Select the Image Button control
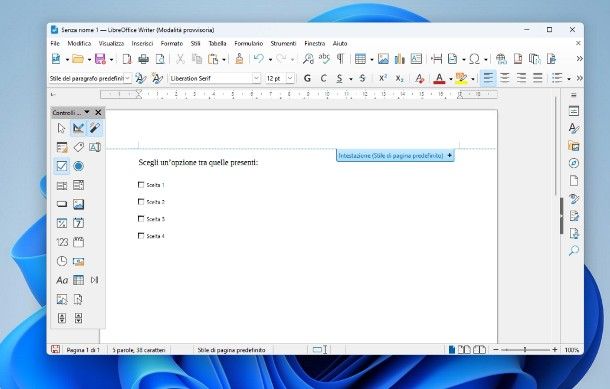This screenshot has width=610, height=389. 78,204
